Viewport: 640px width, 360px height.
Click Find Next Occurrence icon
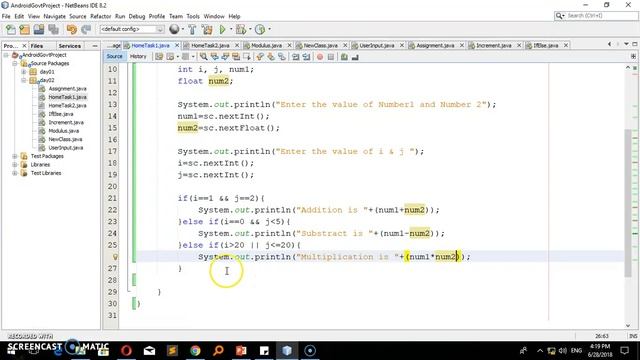click(x=225, y=57)
